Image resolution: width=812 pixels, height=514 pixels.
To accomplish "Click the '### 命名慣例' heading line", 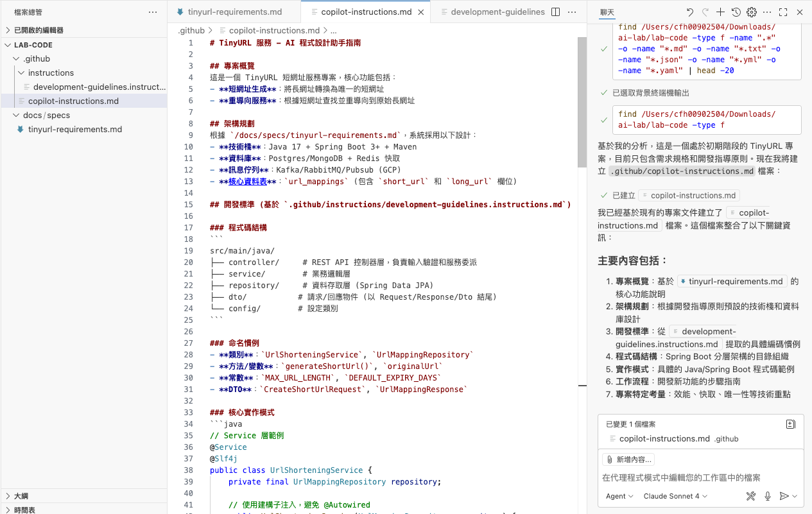I will pyautogui.click(x=234, y=343).
